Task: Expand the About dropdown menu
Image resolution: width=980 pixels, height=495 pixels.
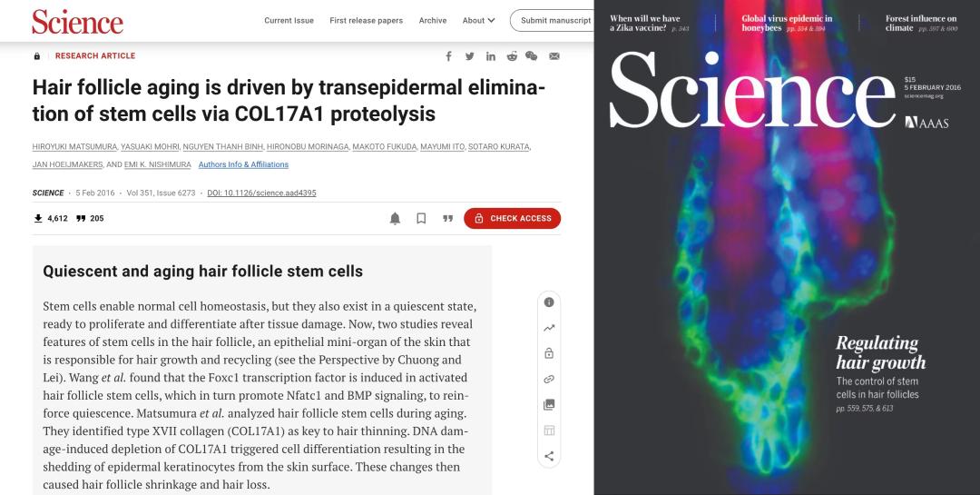Action: [479, 21]
